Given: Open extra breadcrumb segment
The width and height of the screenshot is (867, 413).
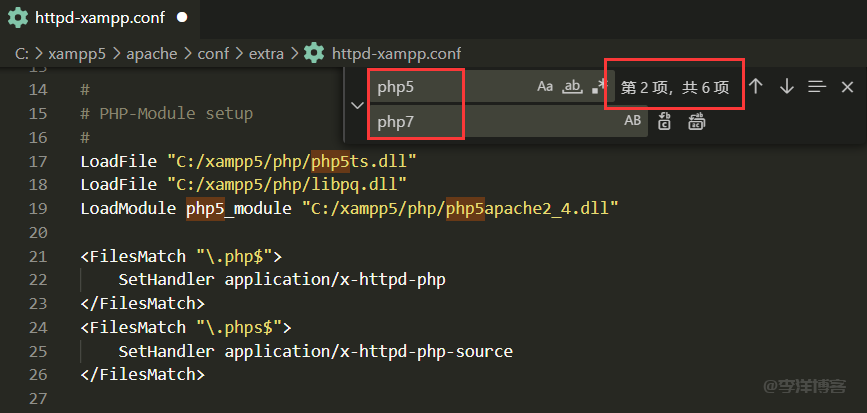Looking at the screenshot, I should tap(265, 53).
